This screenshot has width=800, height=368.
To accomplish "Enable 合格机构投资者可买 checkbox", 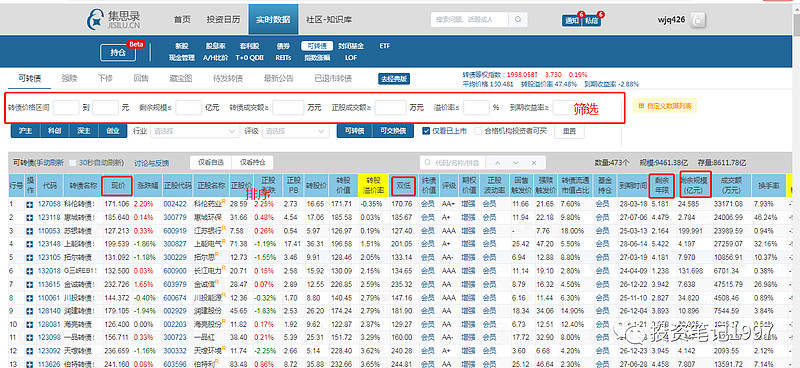I will 478,131.
